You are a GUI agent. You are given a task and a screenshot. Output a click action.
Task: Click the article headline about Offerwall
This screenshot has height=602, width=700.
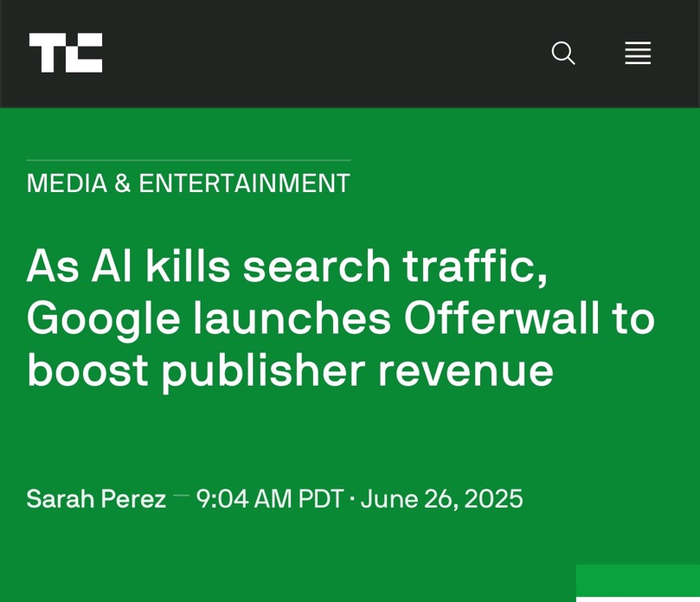click(x=340, y=317)
